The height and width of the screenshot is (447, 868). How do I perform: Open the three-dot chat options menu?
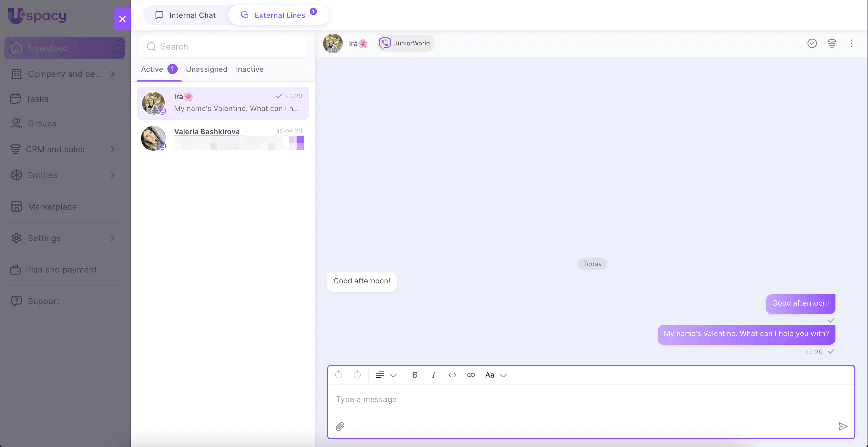click(851, 43)
